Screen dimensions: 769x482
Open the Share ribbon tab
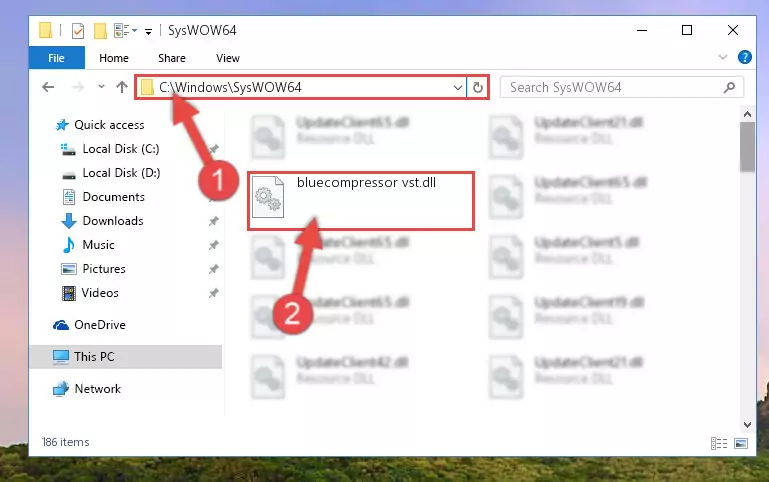172,58
